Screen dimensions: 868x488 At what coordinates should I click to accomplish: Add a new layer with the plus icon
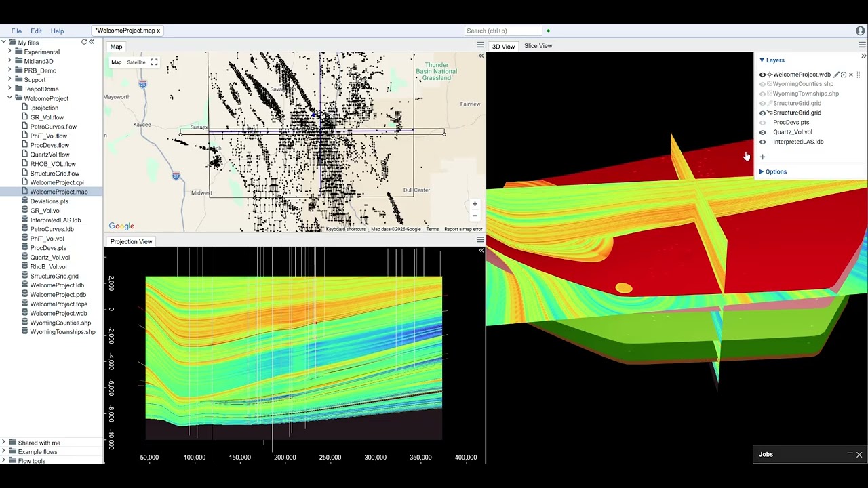(762, 157)
